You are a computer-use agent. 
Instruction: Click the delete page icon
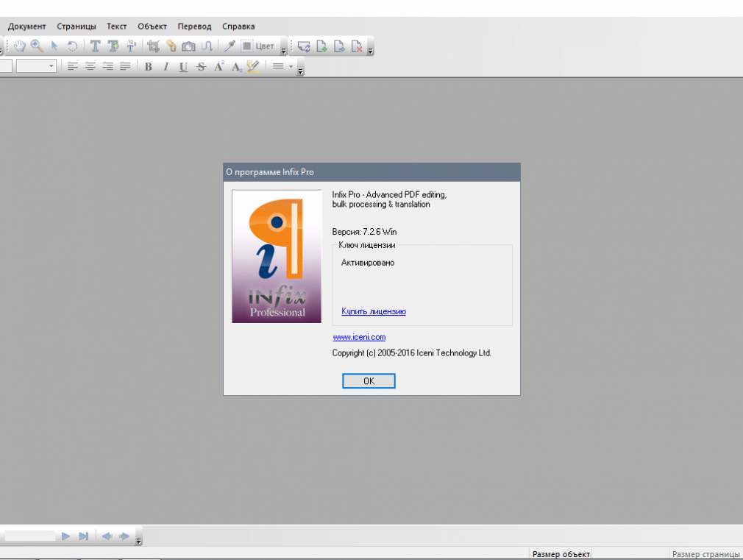pyautogui.click(x=357, y=46)
